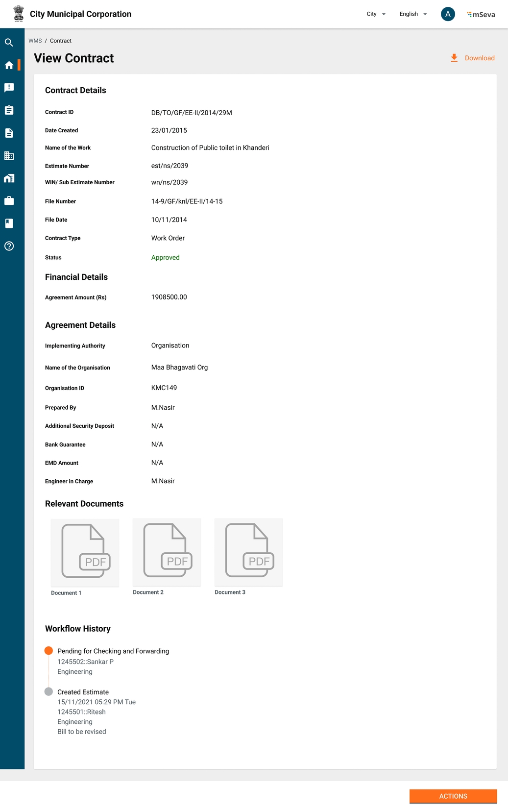Open Document 2 PDF thumbnail
This screenshot has height=812, width=508.
click(x=167, y=552)
